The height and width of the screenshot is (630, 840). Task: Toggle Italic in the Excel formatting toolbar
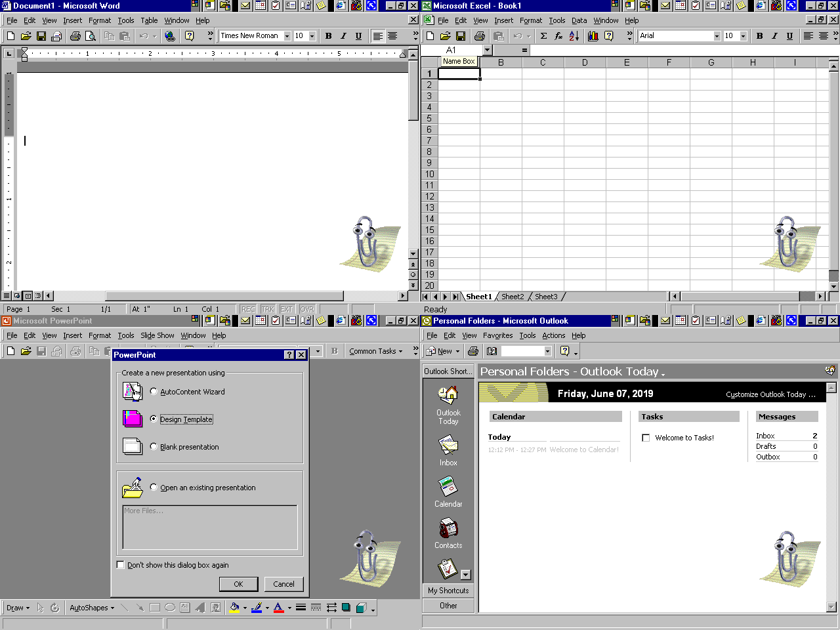774,36
